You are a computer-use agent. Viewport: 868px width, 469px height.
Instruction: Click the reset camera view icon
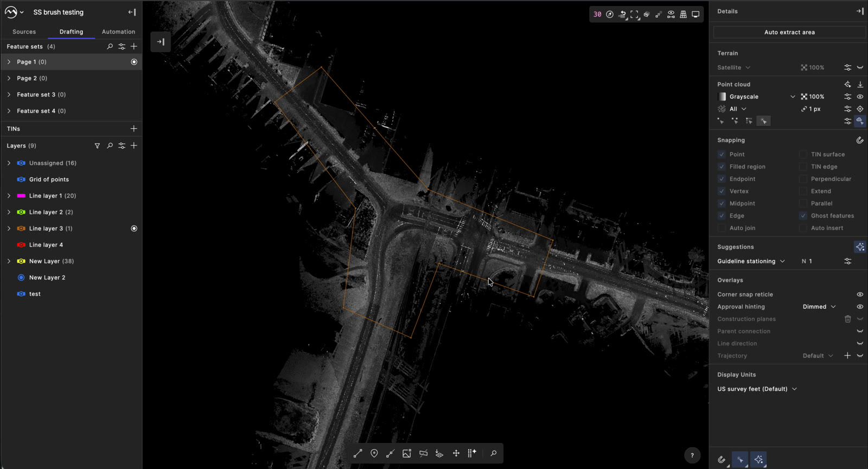(622, 15)
